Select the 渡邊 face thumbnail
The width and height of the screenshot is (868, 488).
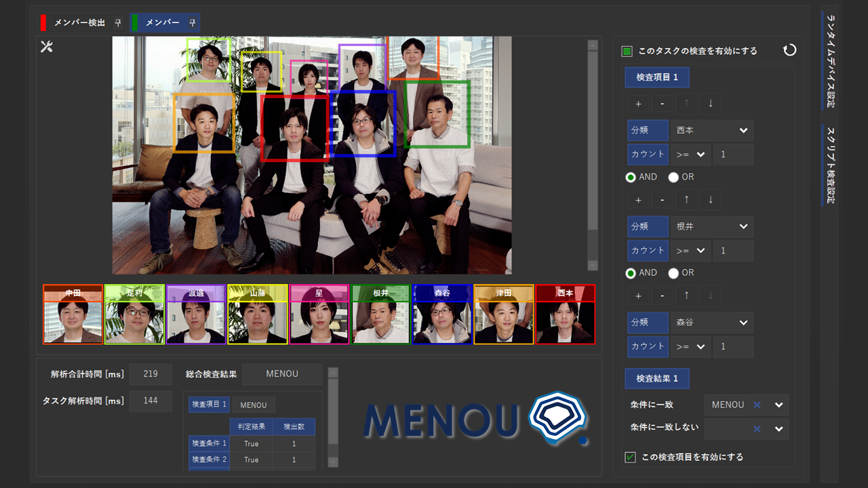[x=196, y=314]
